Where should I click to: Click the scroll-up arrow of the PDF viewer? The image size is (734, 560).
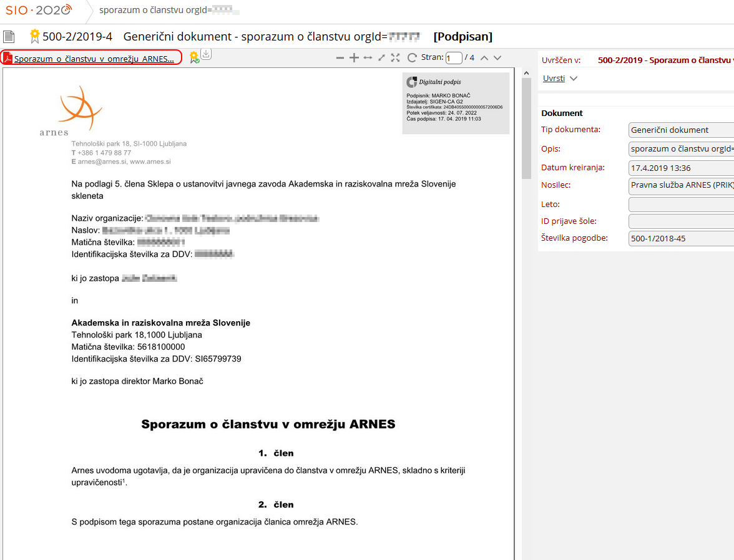click(527, 73)
